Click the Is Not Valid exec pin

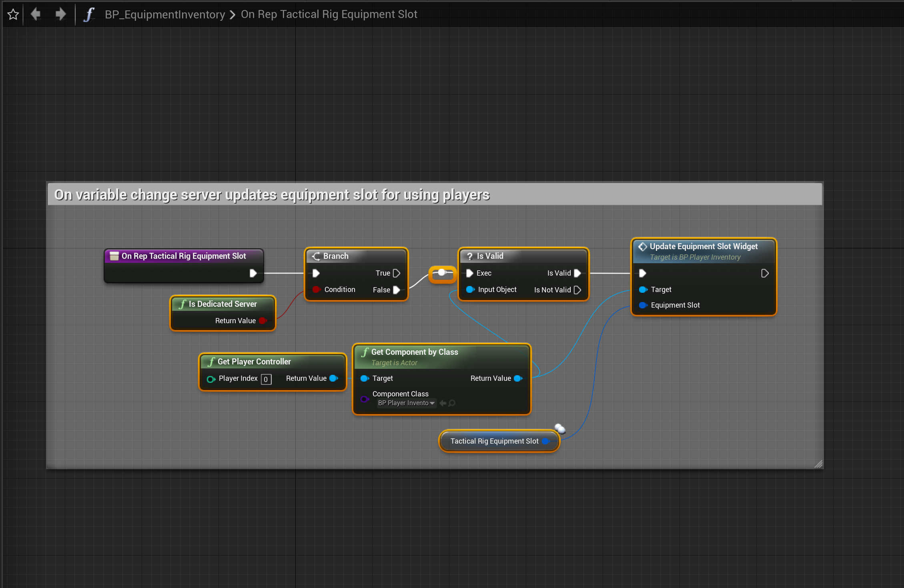[577, 290]
